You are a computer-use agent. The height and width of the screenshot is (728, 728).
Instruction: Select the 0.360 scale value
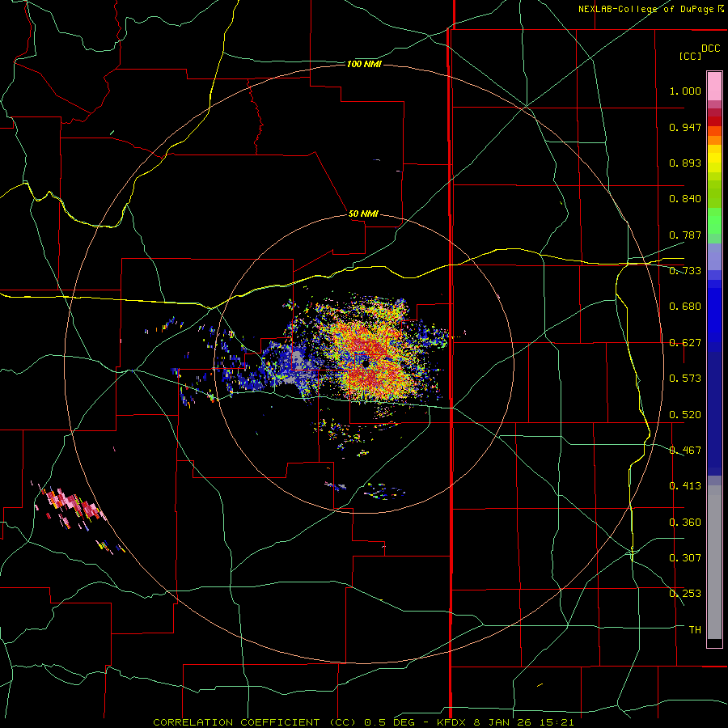[685, 523]
